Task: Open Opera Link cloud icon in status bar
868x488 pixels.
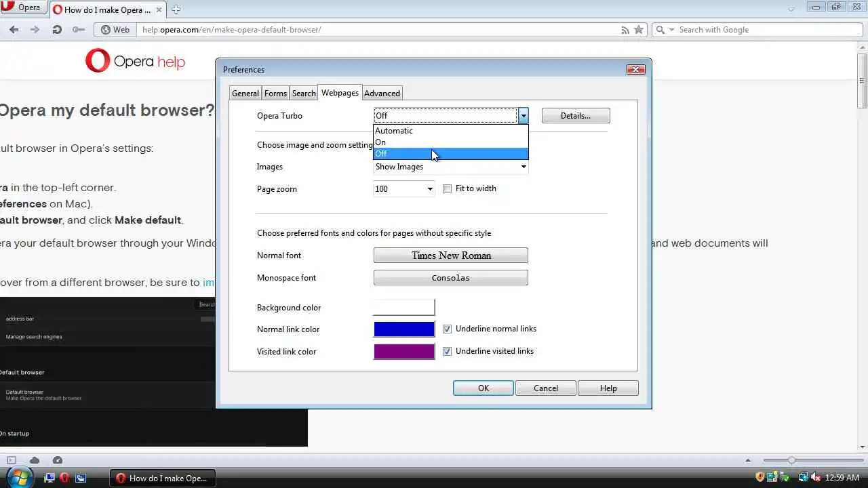Action: point(35,460)
